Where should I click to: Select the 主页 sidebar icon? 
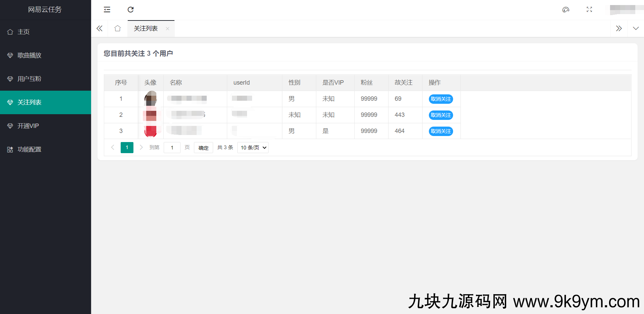(x=10, y=32)
